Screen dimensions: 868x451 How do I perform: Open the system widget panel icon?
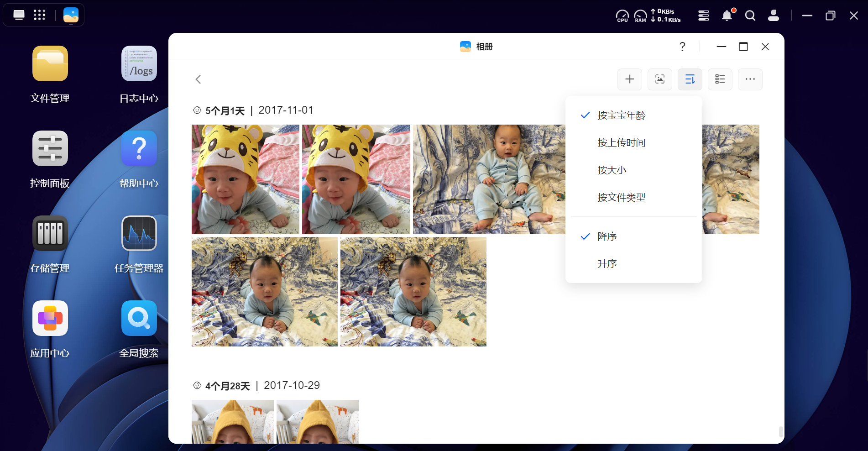point(704,16)
